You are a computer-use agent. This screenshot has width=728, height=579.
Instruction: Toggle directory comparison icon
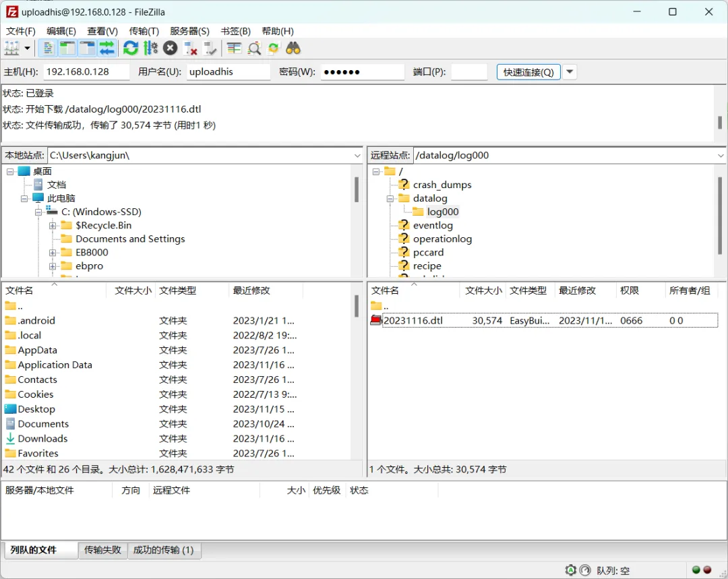point(254,48)
